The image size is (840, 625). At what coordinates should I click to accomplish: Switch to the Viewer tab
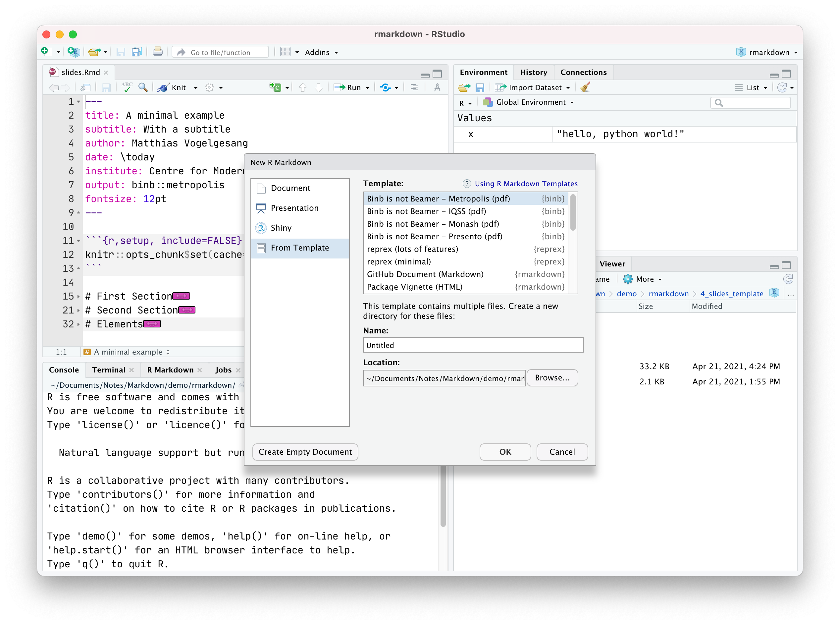coord(612,264)
